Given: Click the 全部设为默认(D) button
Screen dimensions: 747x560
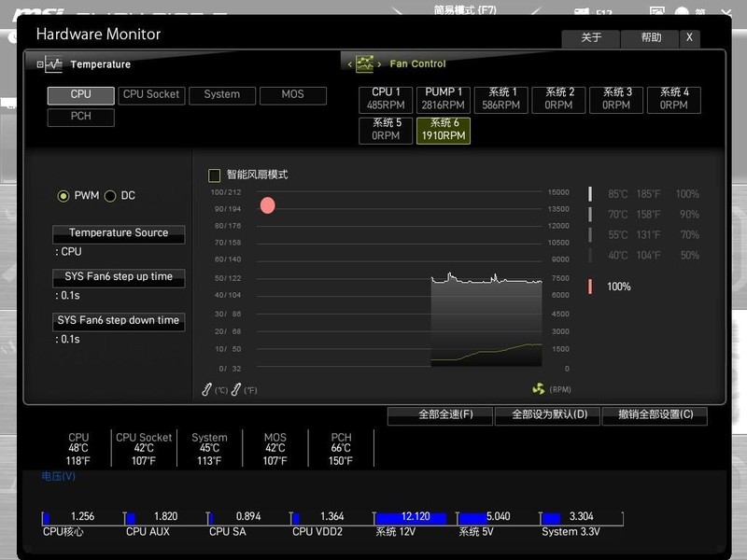Looking at the screenshot, I should pos(548,415).
